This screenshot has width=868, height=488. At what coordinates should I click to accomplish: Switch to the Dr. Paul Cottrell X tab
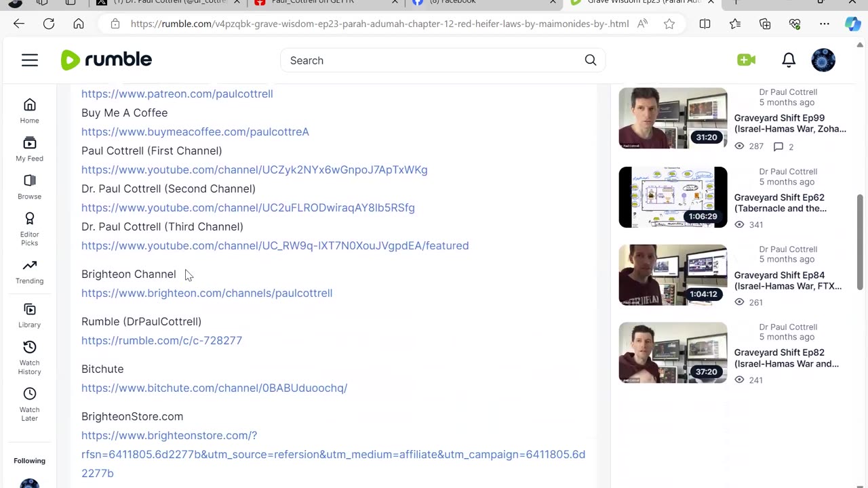point(170,3)
